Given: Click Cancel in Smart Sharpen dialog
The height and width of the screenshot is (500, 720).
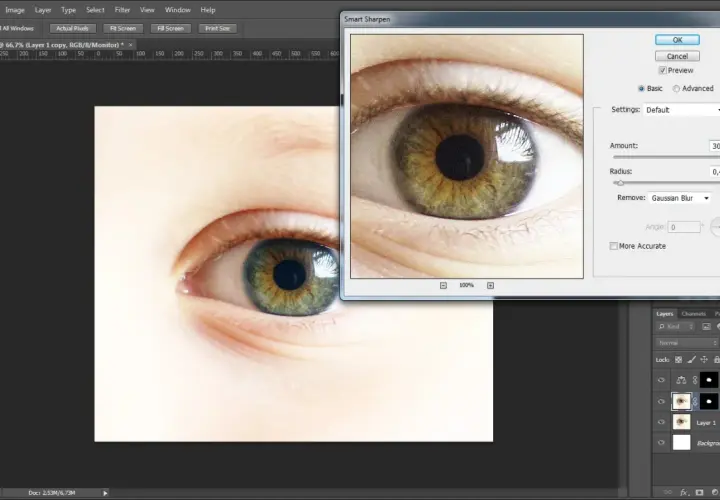Looking at the screenshot, I should pyautogui.click(x=677, y=56).
